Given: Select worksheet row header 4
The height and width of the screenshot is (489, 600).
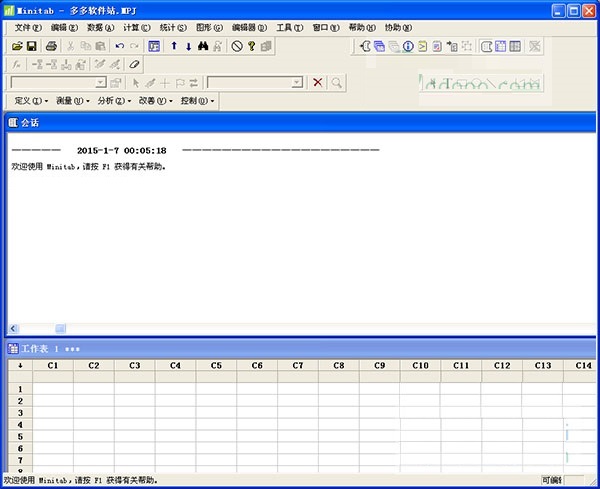Looking at the screenshot, I should click(20, 425).
